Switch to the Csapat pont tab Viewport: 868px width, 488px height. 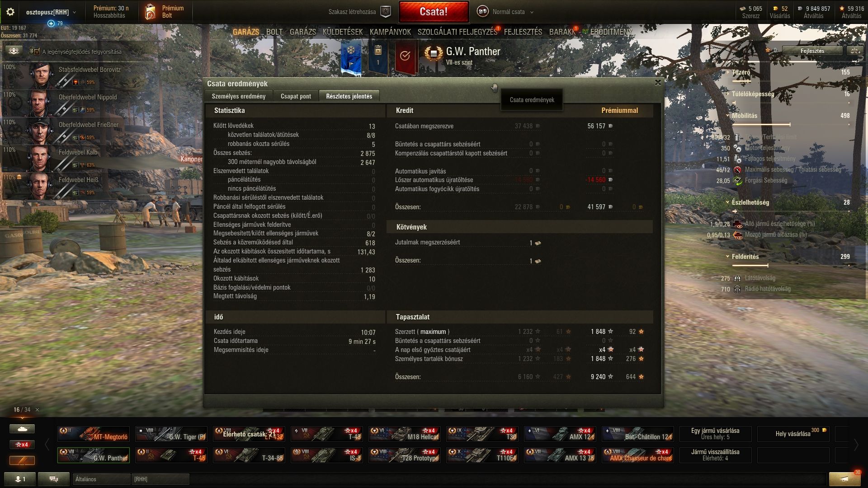click(x=296, y=96)
